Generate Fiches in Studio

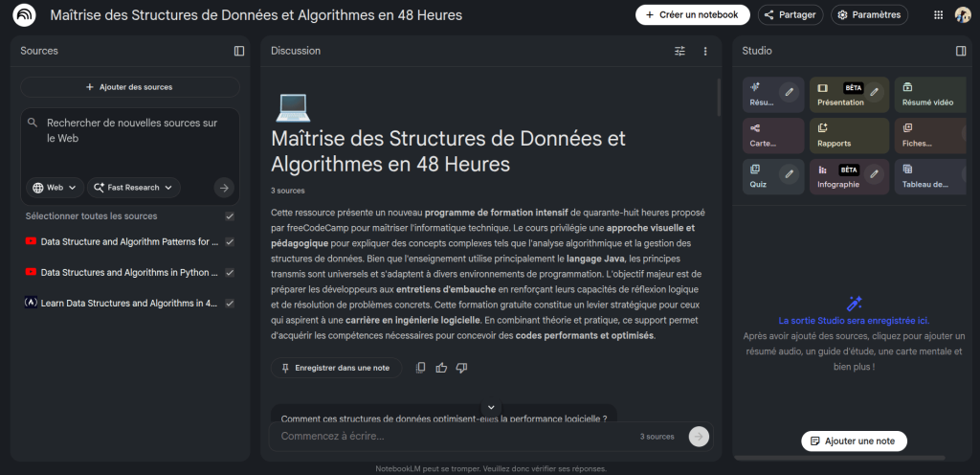[x=931, y=136]
